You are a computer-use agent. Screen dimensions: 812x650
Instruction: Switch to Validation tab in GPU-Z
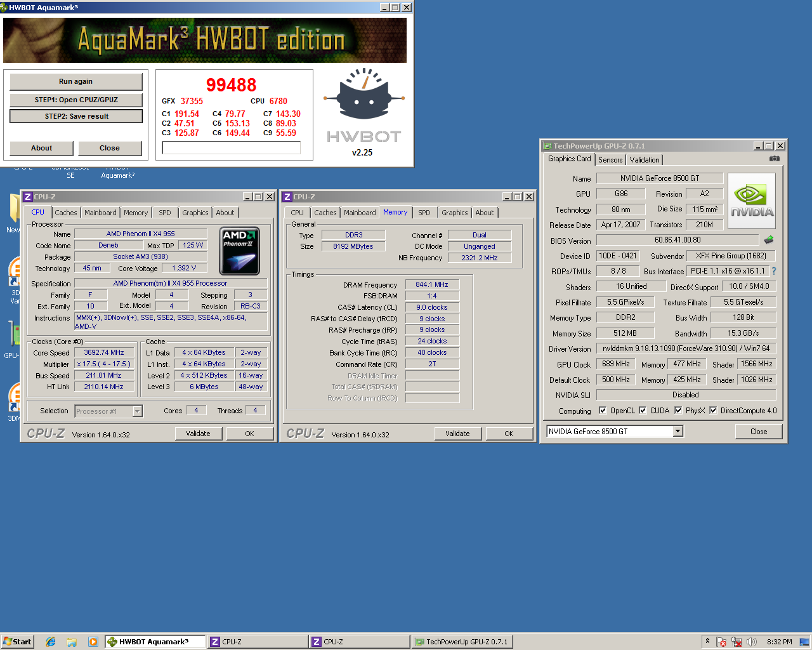645,160
